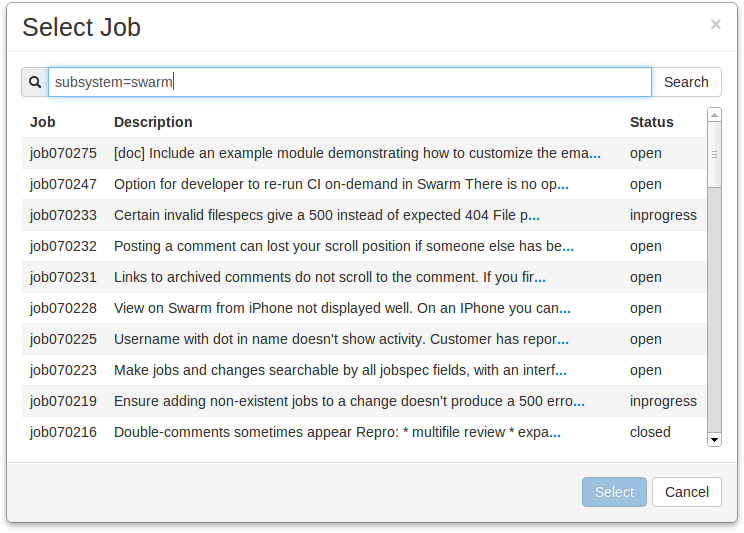Viewport: 744px width, 533px height.
Task: Click the Select button
Action: click(x=614, y=492)
